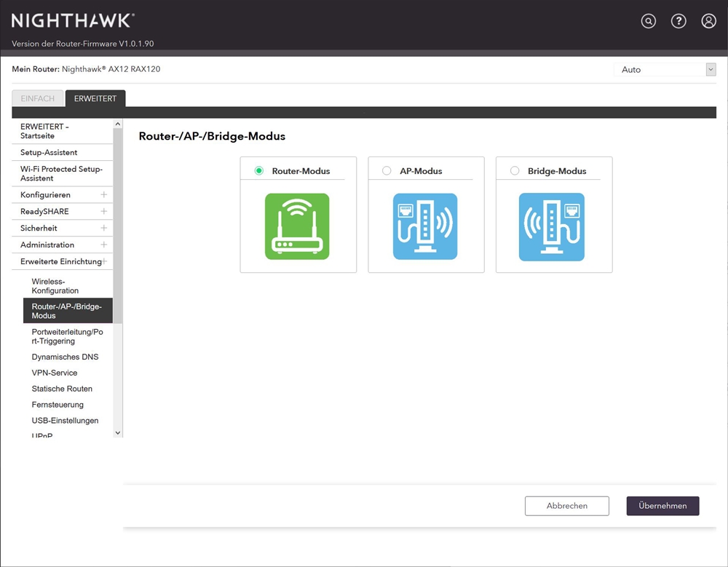Image resolution: width=728 pixels, height=567 pixels.
Task: Click the blue AP mode image
Action: point(425,226)
